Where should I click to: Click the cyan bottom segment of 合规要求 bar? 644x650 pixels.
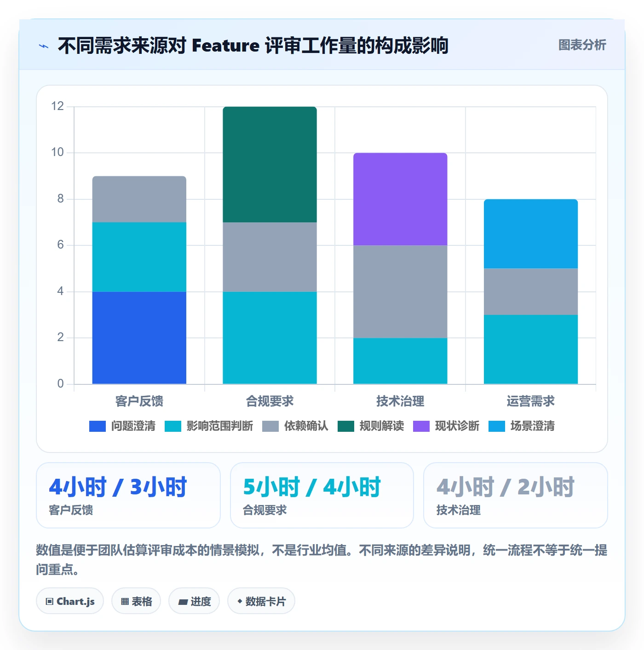click(x=270, y=338)
